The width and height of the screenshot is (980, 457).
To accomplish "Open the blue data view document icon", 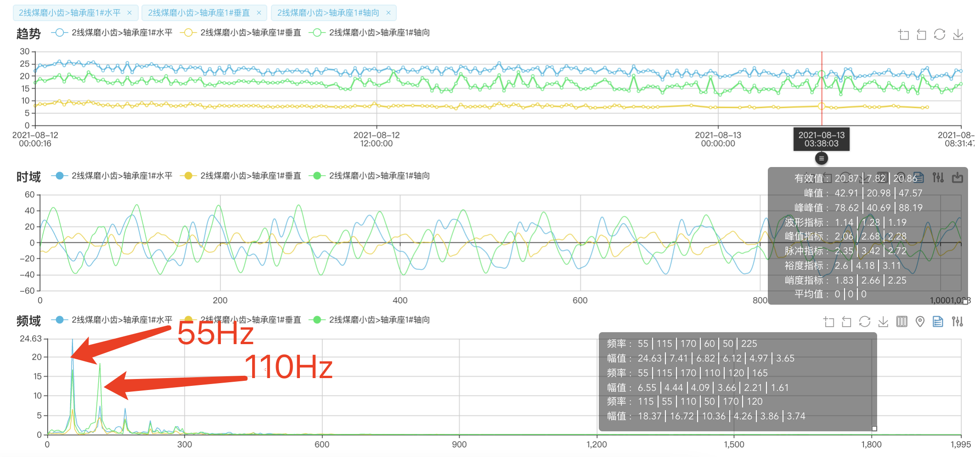I will [x=938, y=322].
